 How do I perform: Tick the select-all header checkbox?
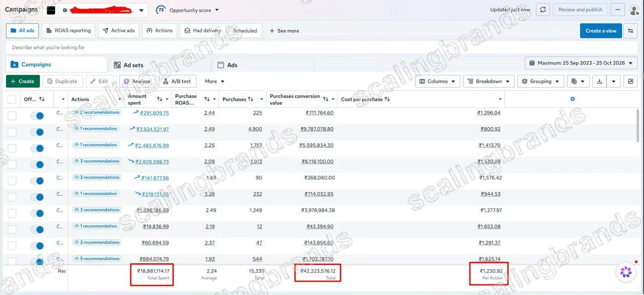[12, 99]
